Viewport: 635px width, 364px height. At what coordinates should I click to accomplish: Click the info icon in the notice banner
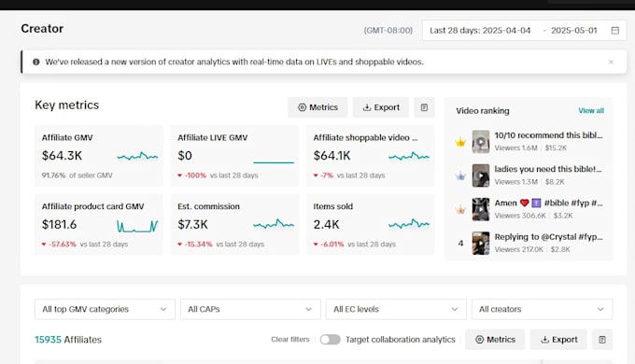coord(36,62)
